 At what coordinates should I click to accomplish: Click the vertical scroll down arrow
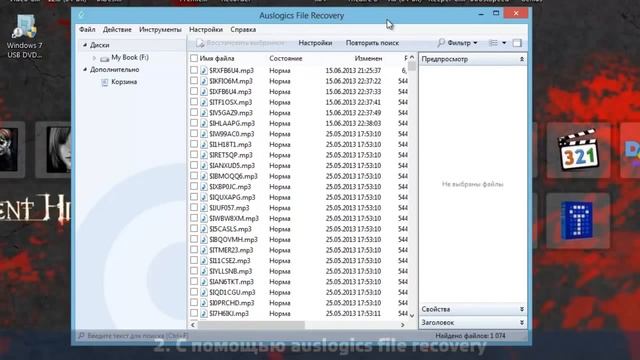pos(411,315)
